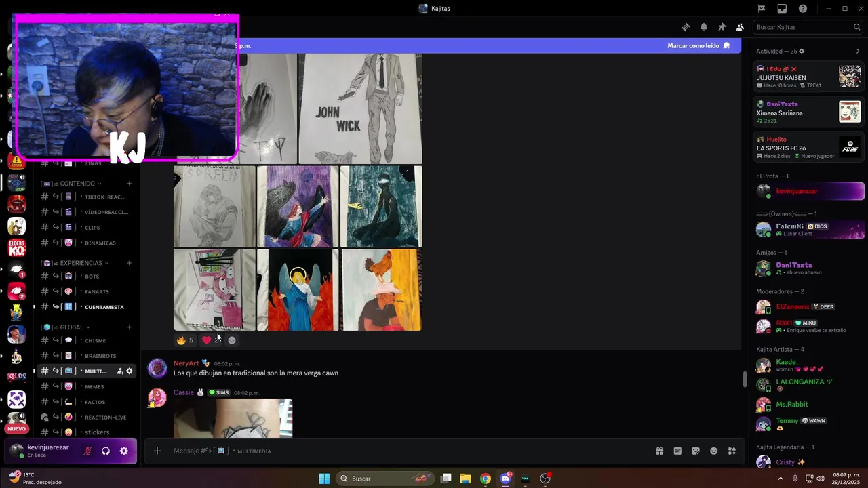Image resolution: width=868 pixels, height=488 pixels.
Task: Create a channel in the CONTENIDO category
Action: (129, 184)
